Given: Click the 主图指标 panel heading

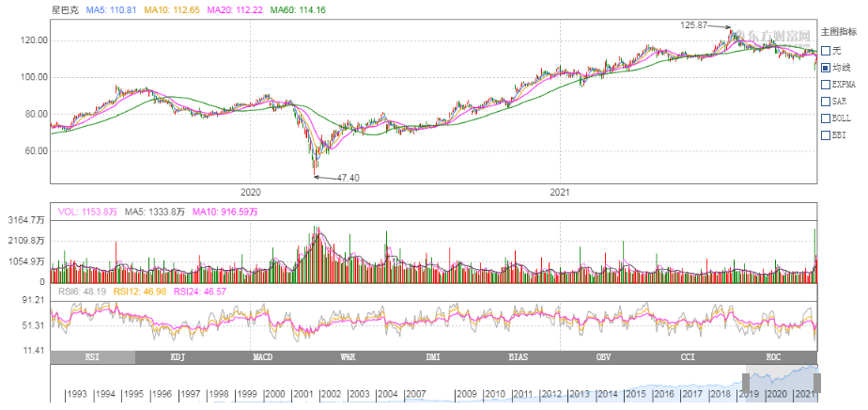Looking at the screenshot, I should pos(839,32).
